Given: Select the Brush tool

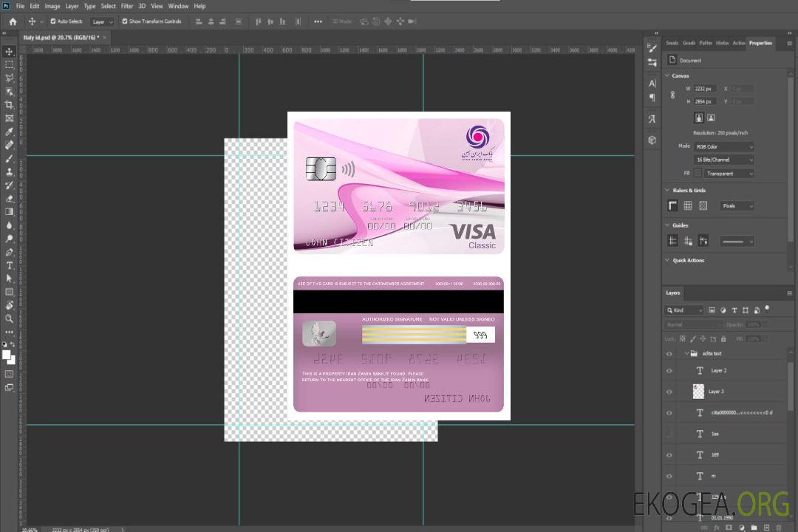Looking at the screenshot, I should coord(9,158).
